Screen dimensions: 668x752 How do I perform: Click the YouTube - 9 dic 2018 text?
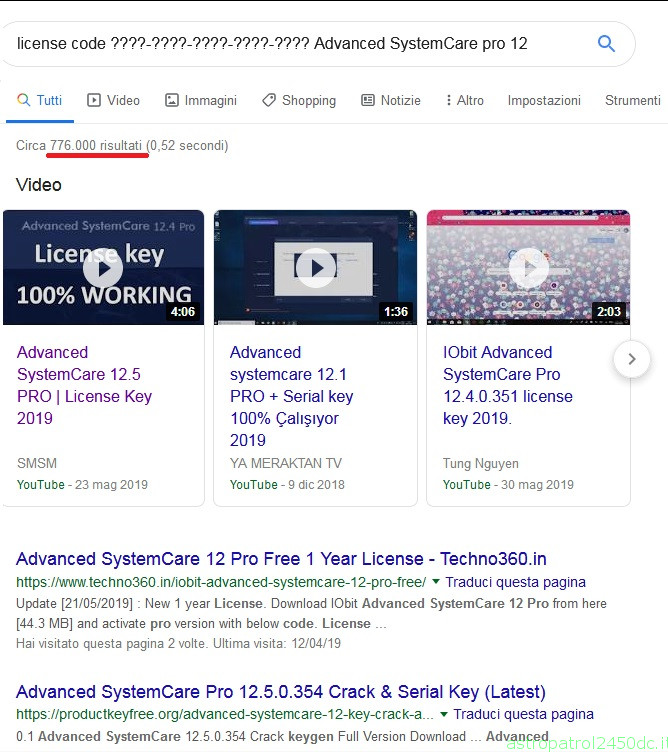coord(287,485)
